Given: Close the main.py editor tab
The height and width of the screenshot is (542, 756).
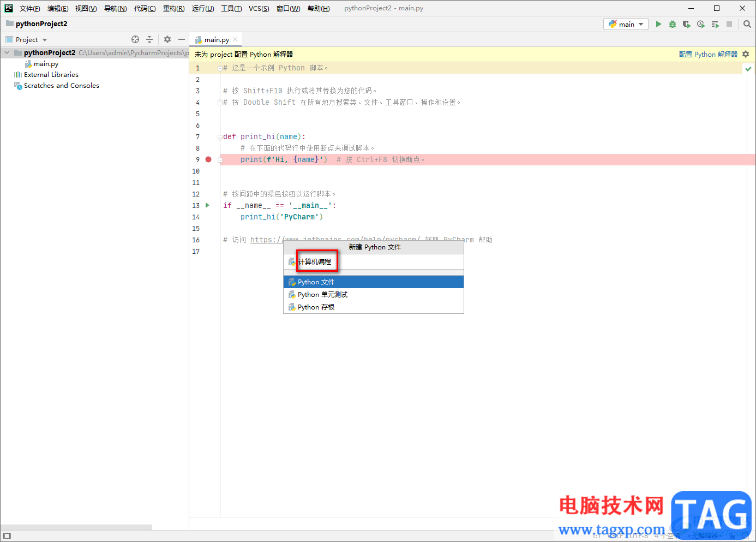Looking at the screenshot, I should tap(235, 39).
